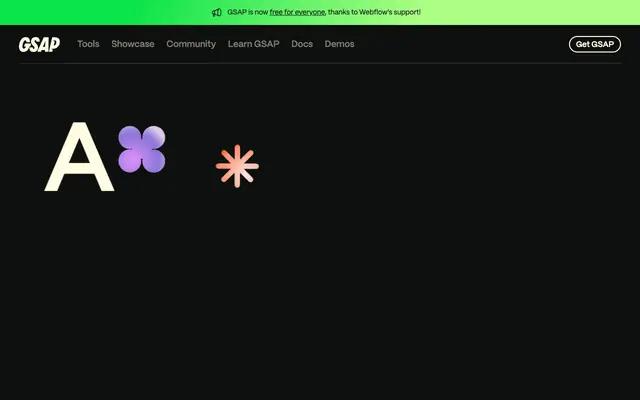Click the GSAP logo in the header
The height and width of the screenshot is (400, 640).
point(39,44)
